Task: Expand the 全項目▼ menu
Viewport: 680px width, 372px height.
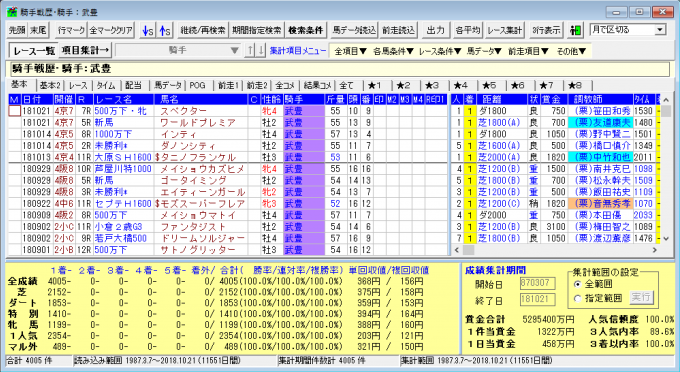Action: click(x=350, y=51)
